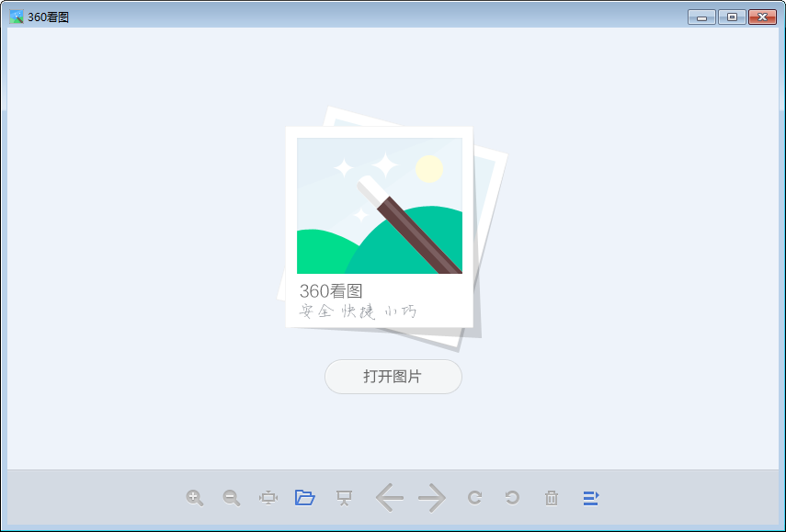This screenshot has width=786, height=532.
Task: Maximize the 360看图 window
Action: pyautogui.click(x=732, y=17)
